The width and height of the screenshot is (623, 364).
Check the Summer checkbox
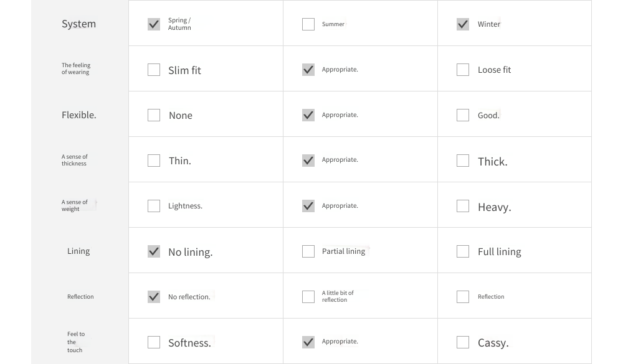coord(308,24)
